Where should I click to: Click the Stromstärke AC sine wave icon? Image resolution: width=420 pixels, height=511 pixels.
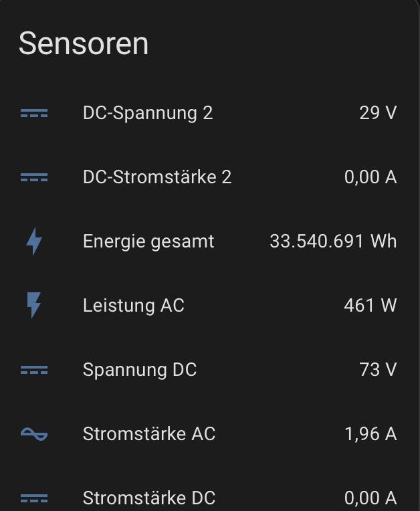(x=34, y=434)
